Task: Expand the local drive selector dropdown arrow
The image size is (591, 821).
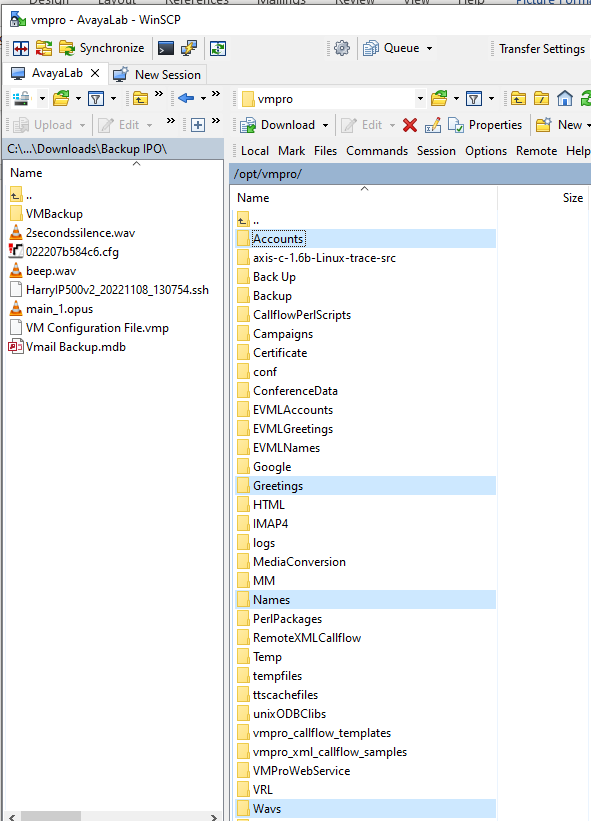Action: tap(42, 98)
